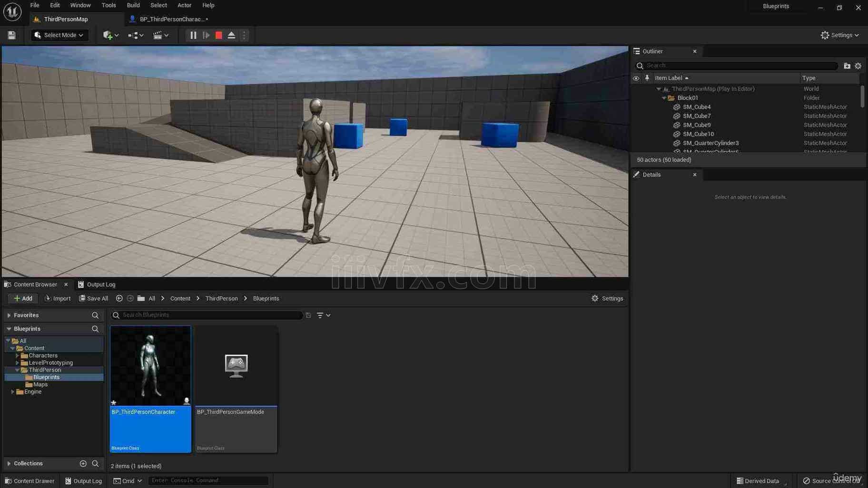This screenshot has height=488, width=868.
Task: Open the Select Mode dropdown
Action: point(59,35)
